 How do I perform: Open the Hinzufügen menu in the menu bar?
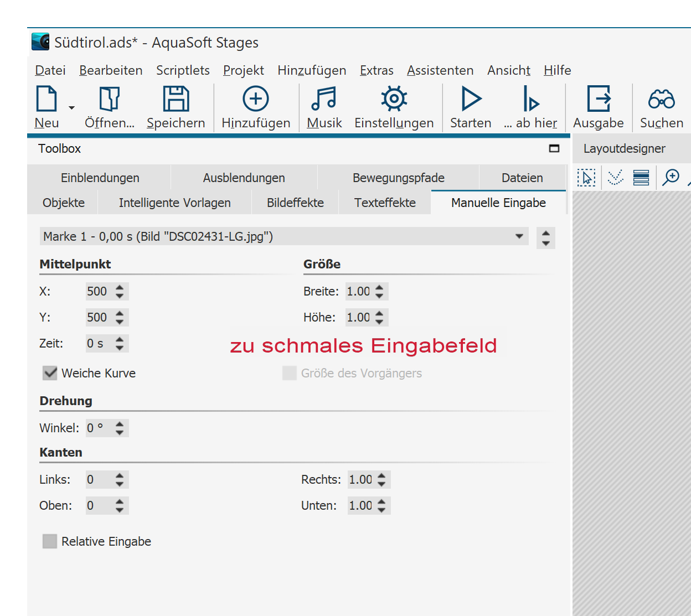(x=312, y=70)
